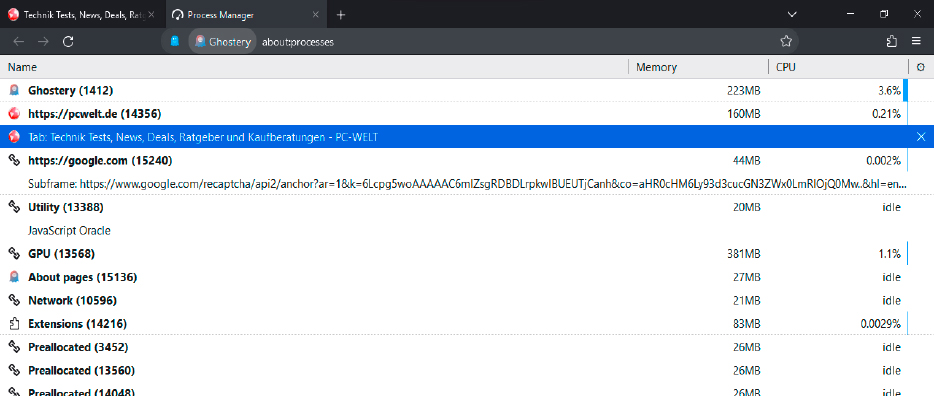Click the Utility process link icon
Screen dimensions: 934x396
pyautogui.click(x=14, y=207)
